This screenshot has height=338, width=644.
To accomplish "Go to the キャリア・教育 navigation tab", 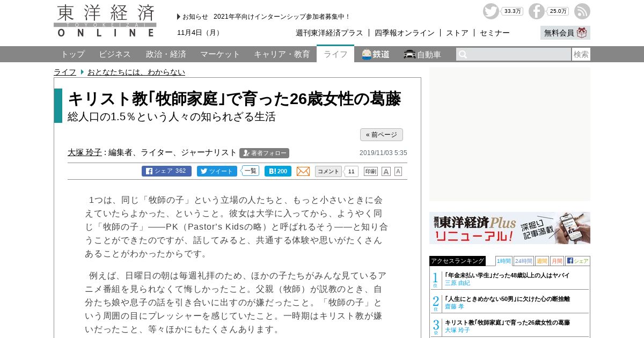I will 282,54.
